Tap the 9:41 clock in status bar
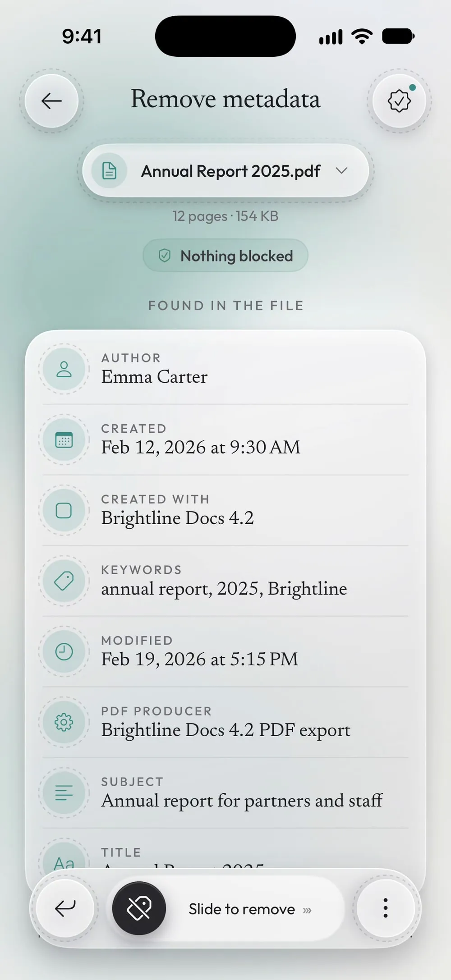The width and height of the screenshot is (451, 980). tap(82, 37)
